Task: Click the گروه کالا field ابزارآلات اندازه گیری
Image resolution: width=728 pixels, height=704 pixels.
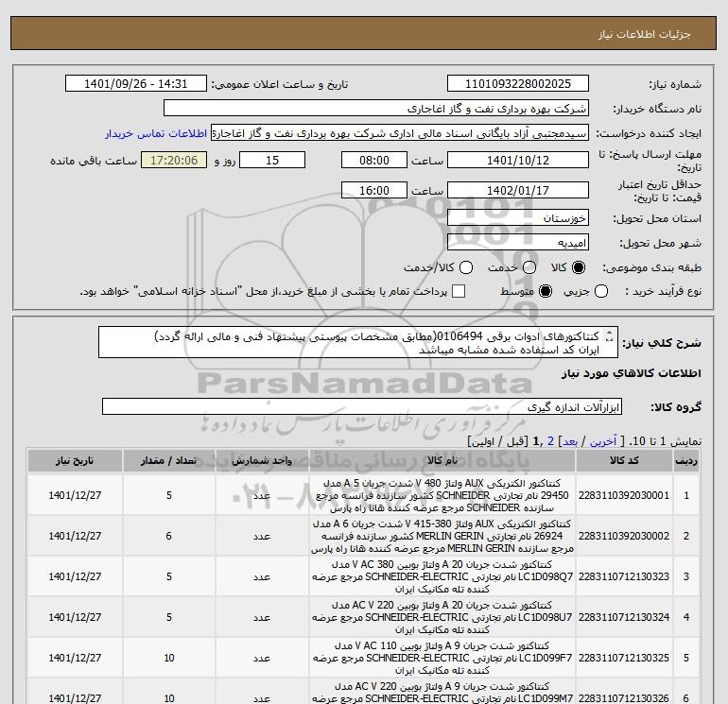Action: tap(362, 406)
